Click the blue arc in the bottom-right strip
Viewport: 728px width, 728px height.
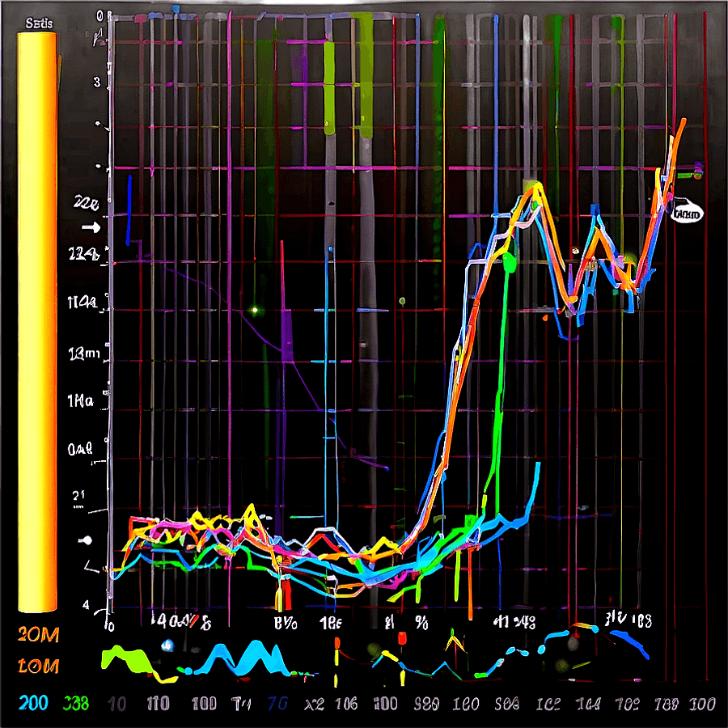click(x=631, y=641)
